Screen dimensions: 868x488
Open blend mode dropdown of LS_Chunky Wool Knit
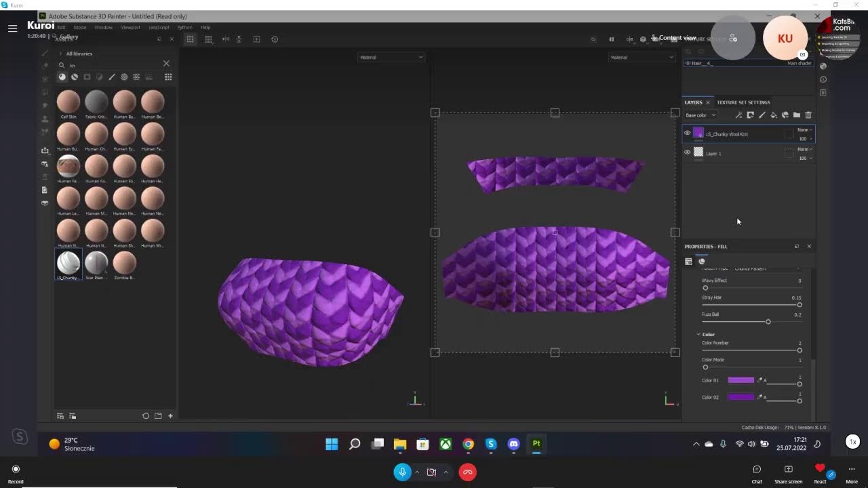[805, 129]
